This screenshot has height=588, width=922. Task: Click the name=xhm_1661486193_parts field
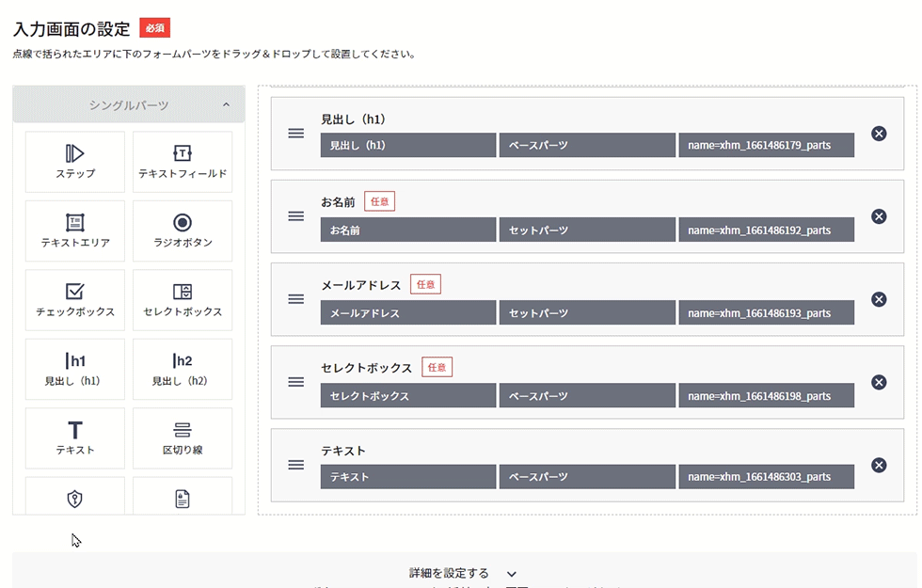point(766,313)
